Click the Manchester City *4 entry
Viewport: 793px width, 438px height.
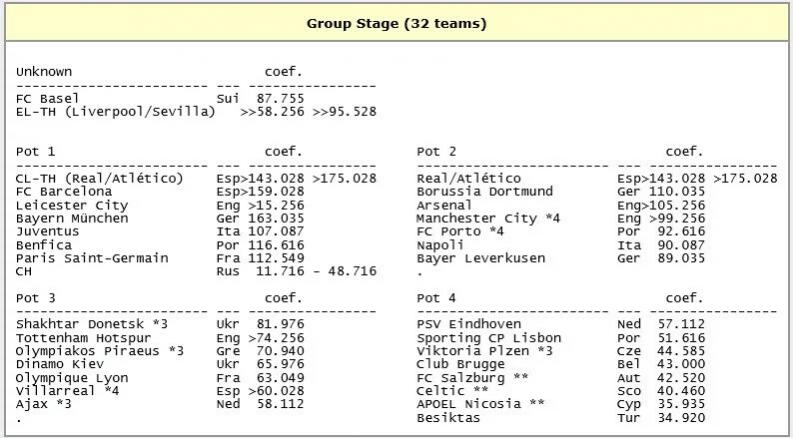[x=475, y=218]
